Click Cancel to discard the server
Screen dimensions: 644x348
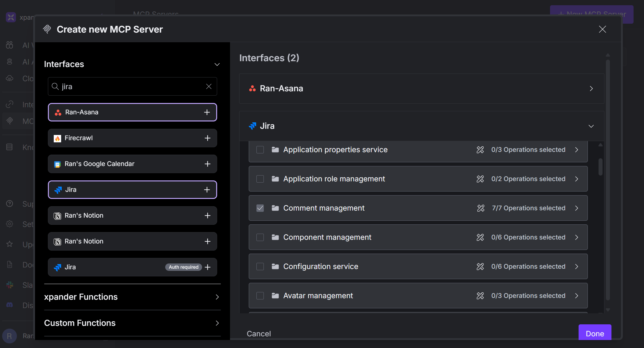coord(259,334)
